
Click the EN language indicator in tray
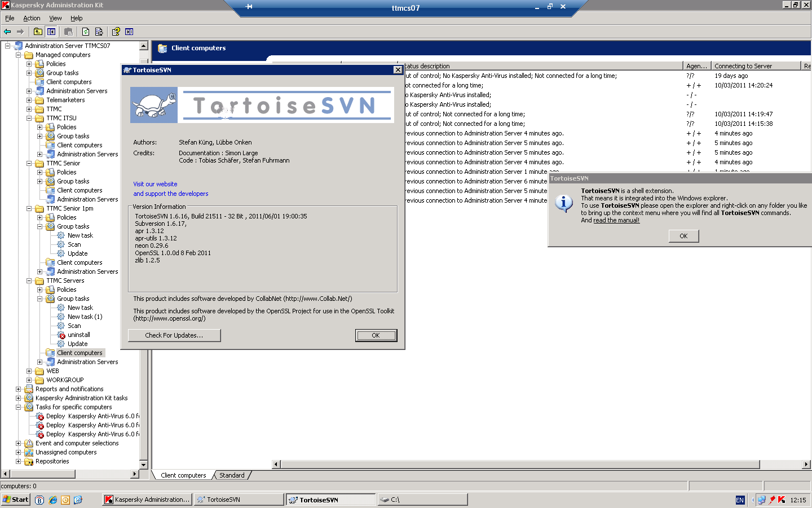(740, 500)
